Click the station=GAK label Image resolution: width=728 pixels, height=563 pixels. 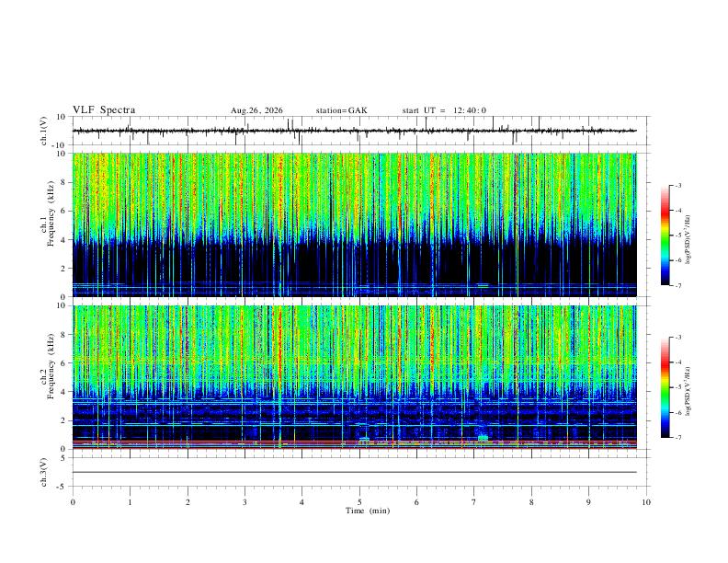(341, 110)
